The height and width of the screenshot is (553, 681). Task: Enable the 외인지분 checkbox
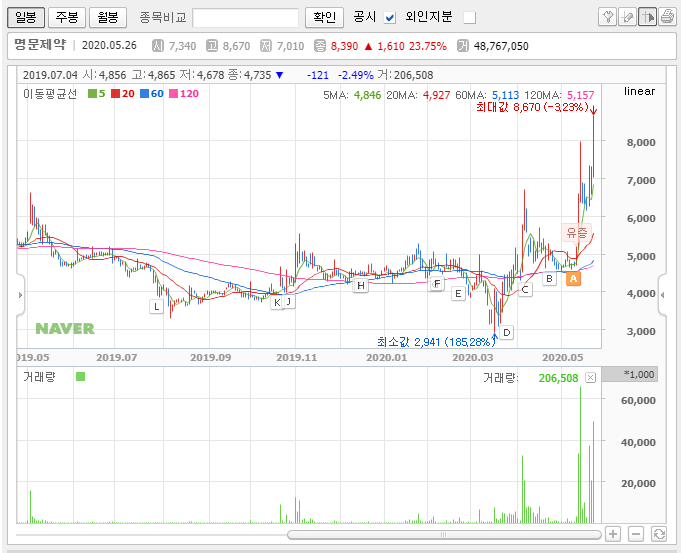(x=469, y=18)
